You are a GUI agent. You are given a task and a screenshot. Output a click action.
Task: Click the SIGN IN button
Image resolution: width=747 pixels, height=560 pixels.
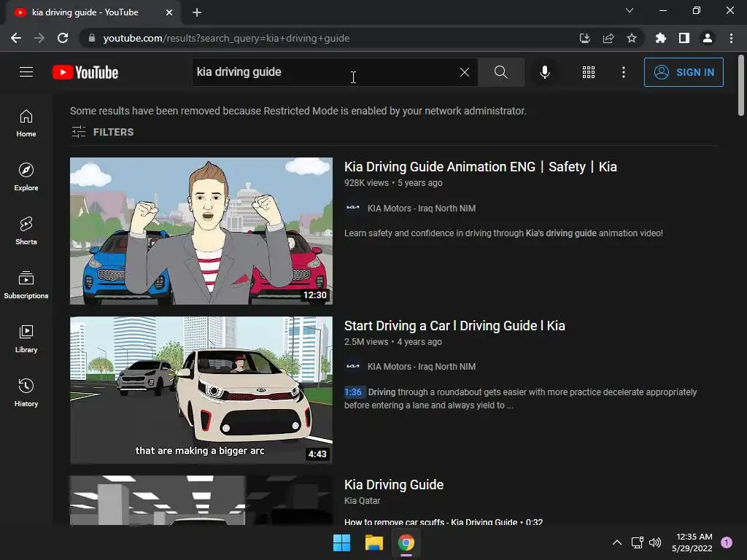[x=683, y=72]
